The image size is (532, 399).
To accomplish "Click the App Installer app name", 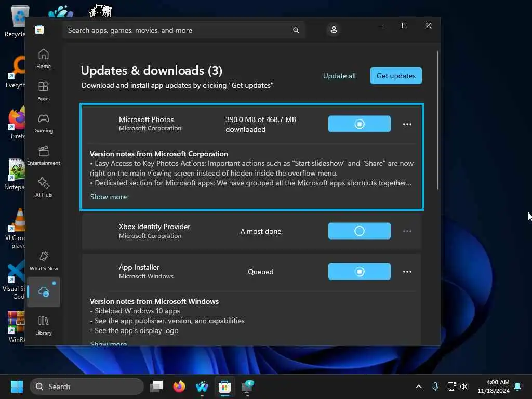I will (139, 268).
